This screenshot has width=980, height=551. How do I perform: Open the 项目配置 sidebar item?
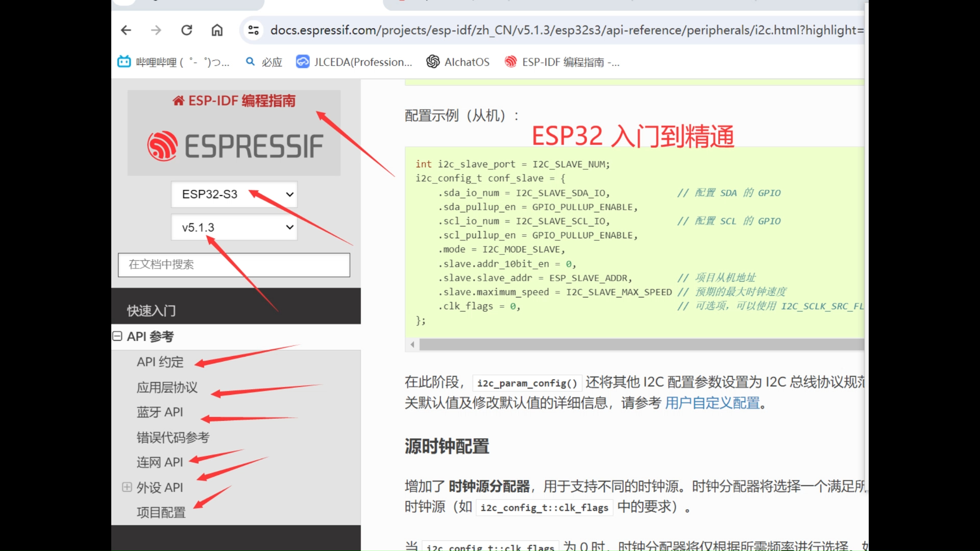click(161, 512)
